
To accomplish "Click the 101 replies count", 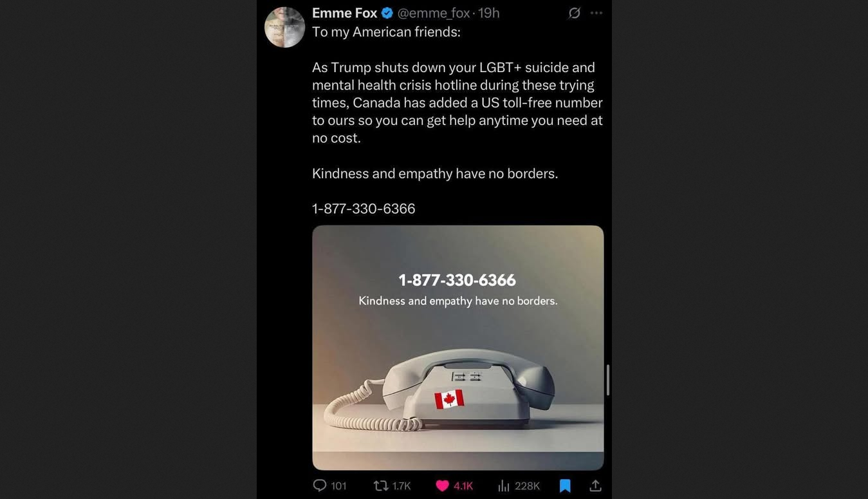I will click(339, 486).
